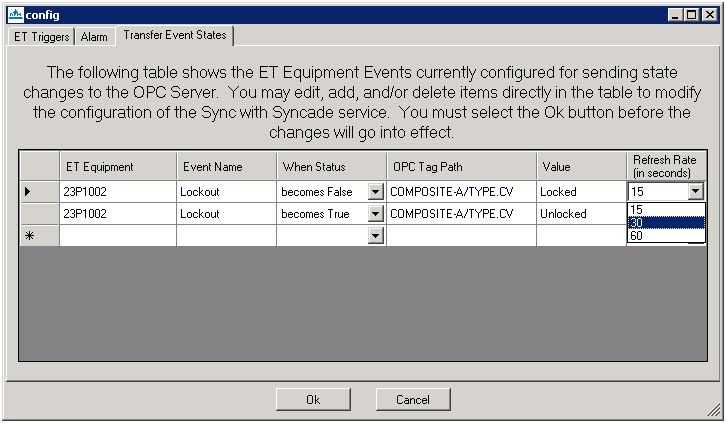Select the Locked value cell
Screen dimensions: 726x423
582,192
